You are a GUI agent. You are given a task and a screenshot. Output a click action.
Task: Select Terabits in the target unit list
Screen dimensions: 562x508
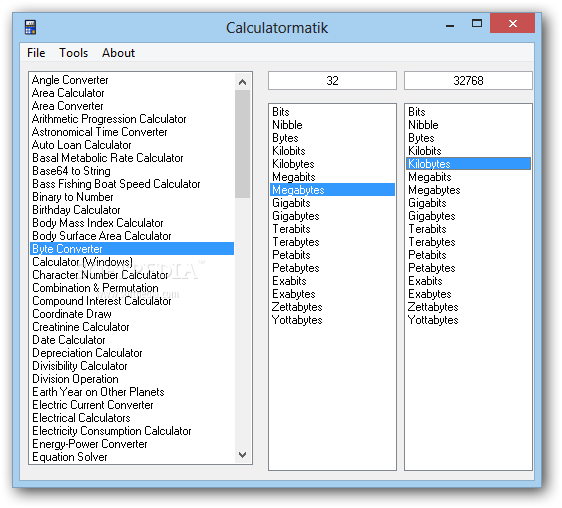click(468, 229)
